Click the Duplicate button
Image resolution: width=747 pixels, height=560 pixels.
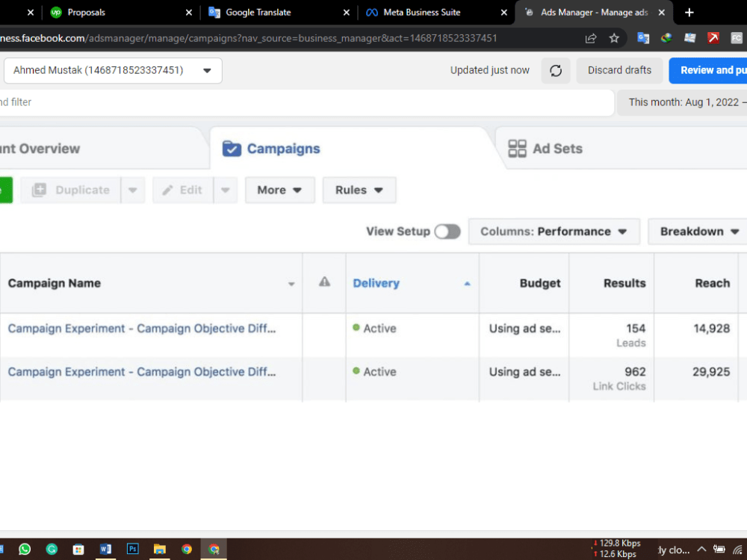[70, 190]
